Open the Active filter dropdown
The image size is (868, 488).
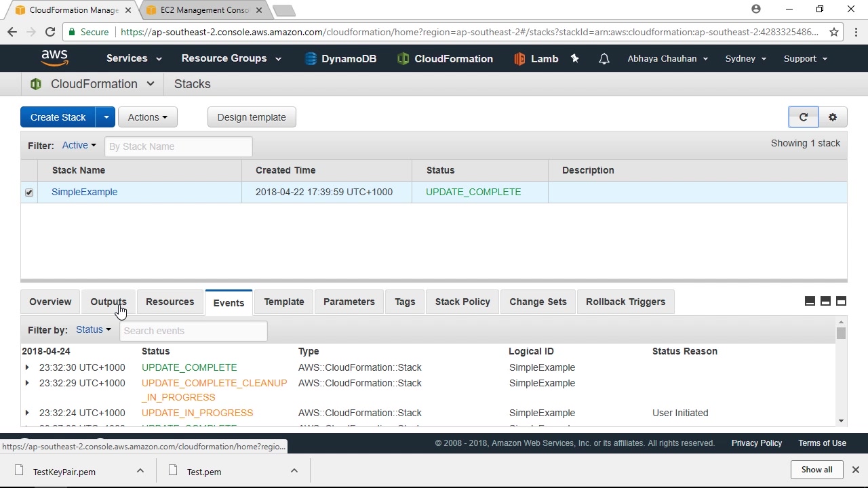coord(79,145)
